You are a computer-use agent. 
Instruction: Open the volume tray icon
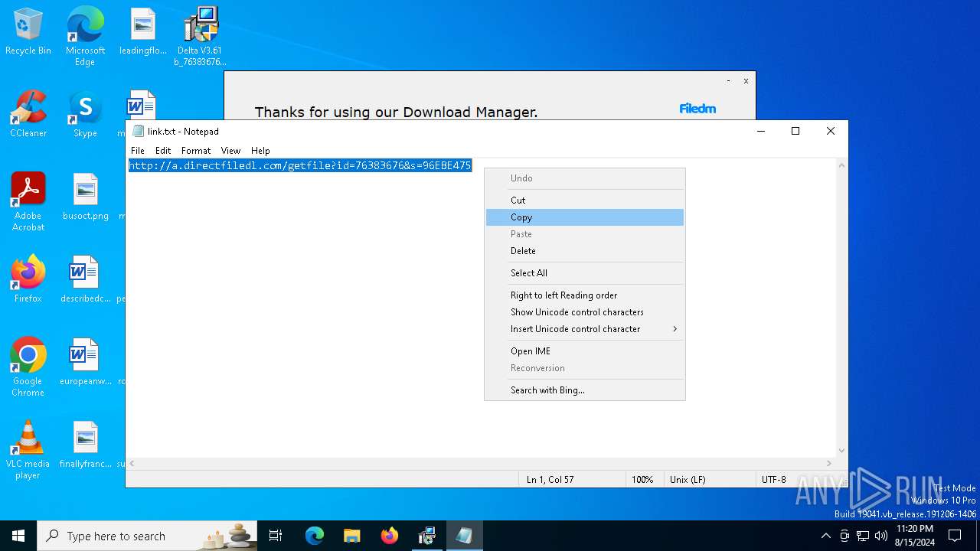pyautogui.click(x=881, y=536)
